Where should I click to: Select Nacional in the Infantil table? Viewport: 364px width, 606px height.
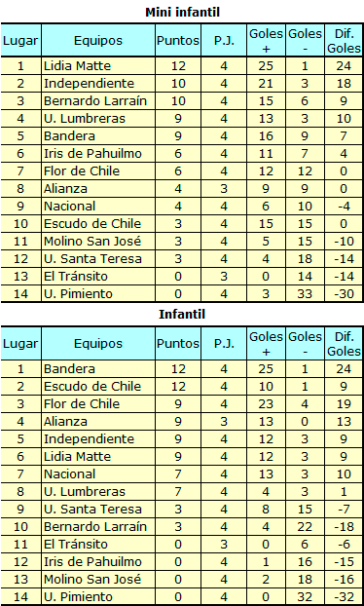[69, 473]
